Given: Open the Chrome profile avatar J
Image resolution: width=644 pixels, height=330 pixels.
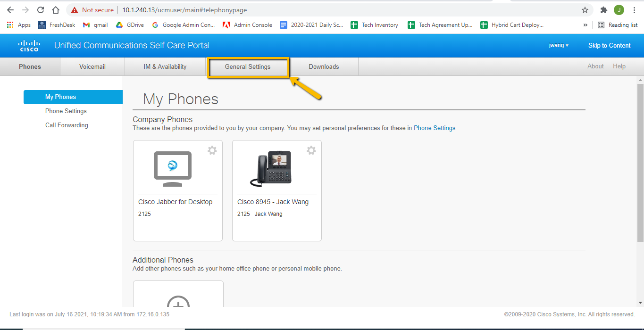Looking at the screenshot, I should 619,10.
